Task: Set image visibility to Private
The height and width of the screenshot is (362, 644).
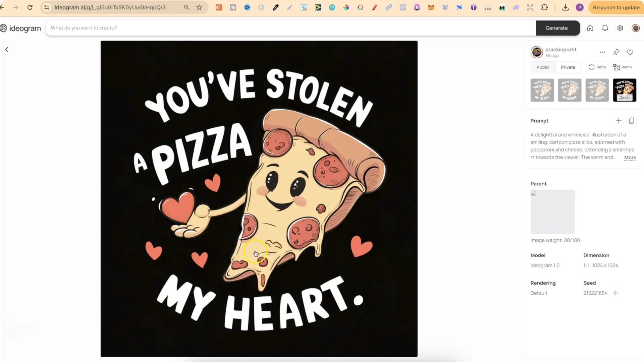Action: 568,67
